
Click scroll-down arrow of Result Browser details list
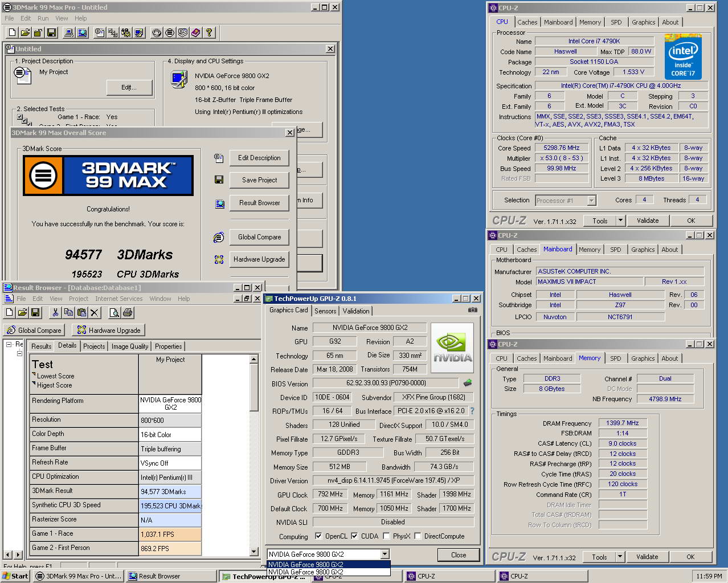(254, 551)
